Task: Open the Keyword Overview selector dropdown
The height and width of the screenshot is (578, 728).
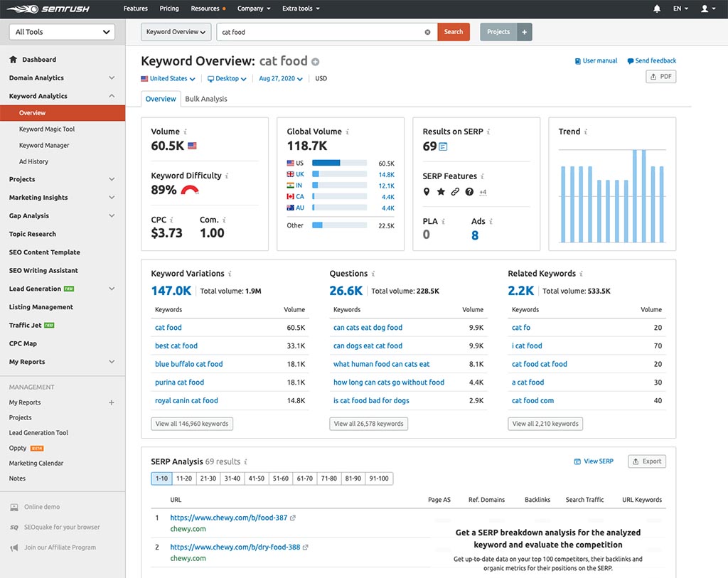Action: pos(176,32)
